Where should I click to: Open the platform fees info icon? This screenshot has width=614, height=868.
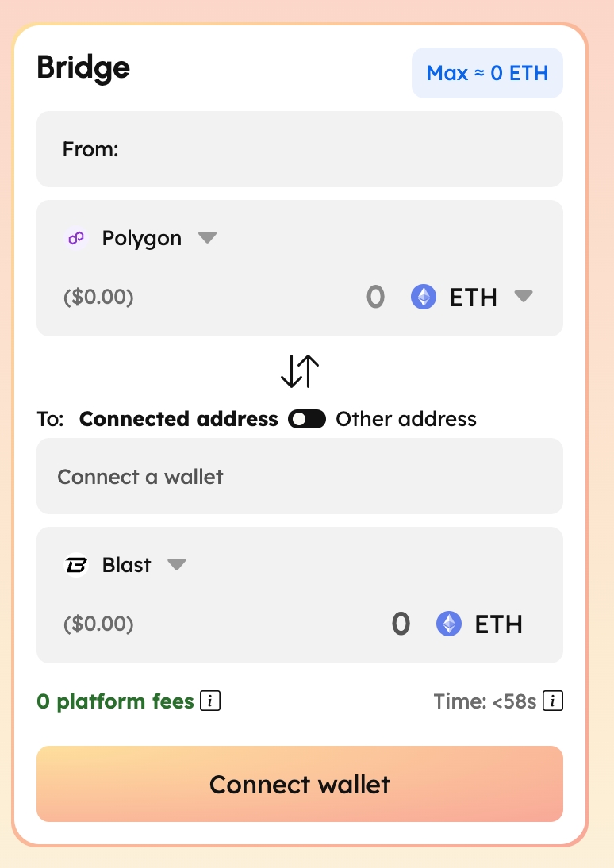point(210,701)
